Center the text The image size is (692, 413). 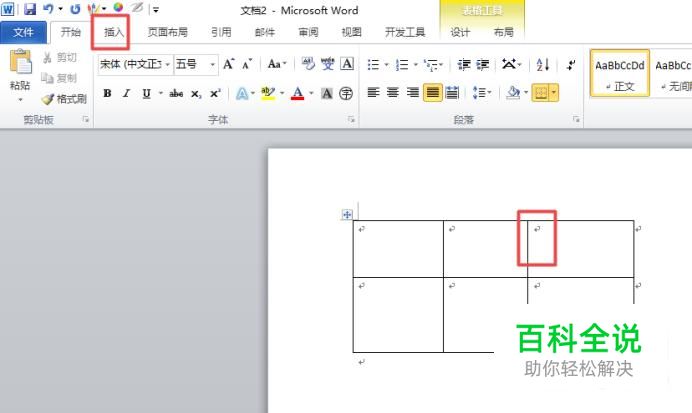click(393, 93)
